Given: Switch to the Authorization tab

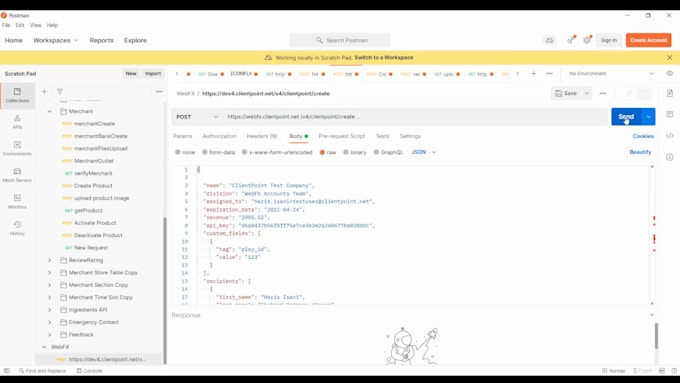Looking at the screenshot, I should coord(219,136).
